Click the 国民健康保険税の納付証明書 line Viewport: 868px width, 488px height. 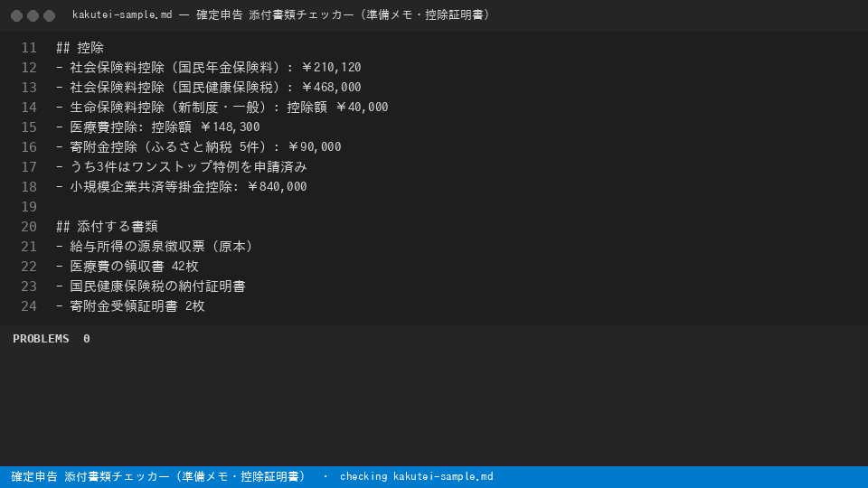[x=151, y=286]
